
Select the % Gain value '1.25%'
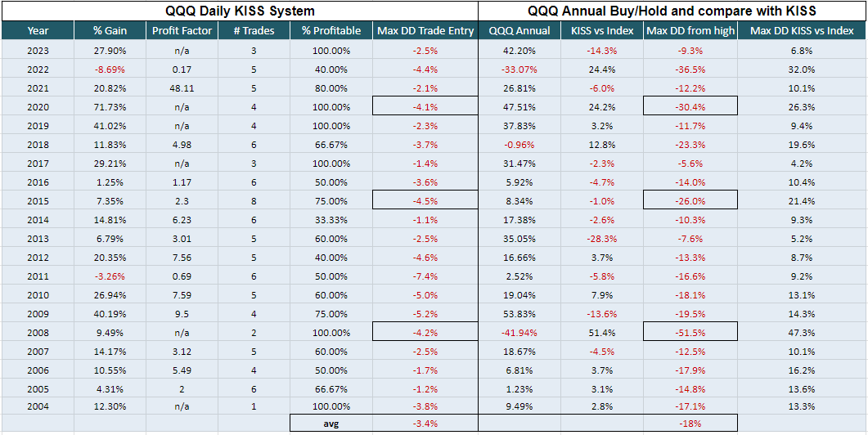[110, 182]
